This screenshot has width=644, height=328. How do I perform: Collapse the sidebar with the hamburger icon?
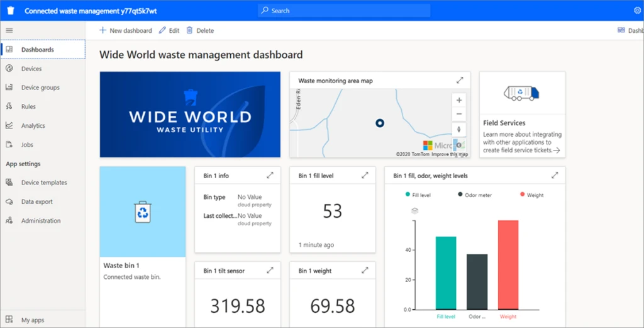(x=9, y=30)
